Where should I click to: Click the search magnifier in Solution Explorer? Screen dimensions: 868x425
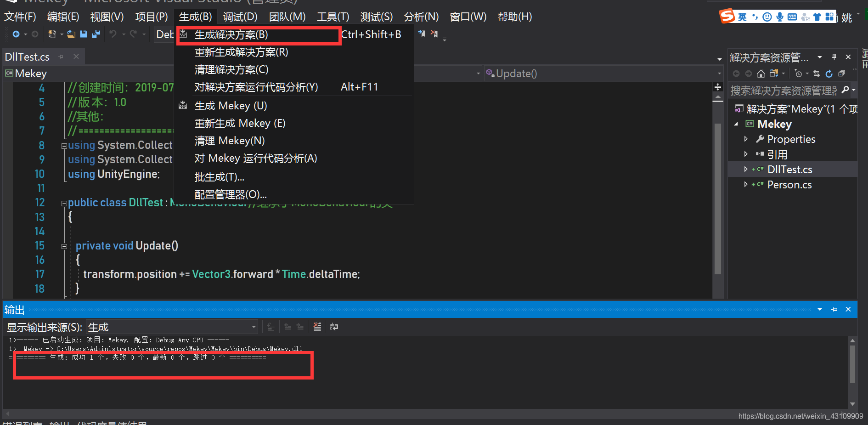point(845,90)
